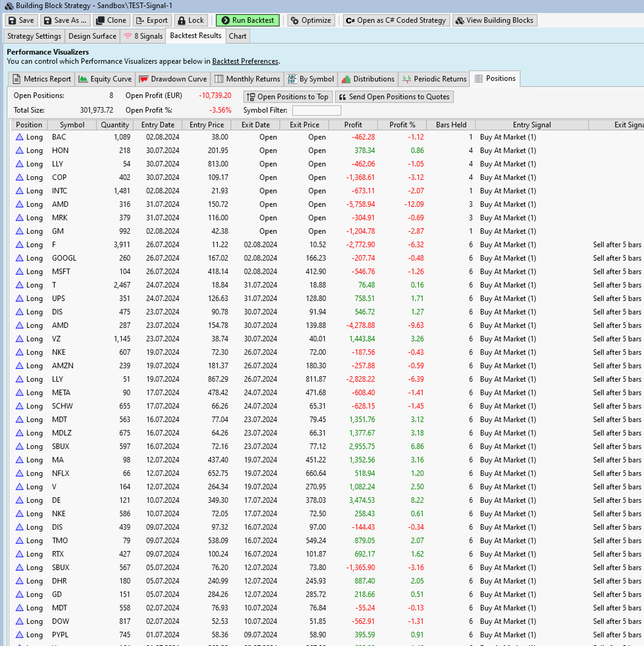The image size is (644, 646).
Task: Open the Optimize button
Action: (x=311, y=20)
